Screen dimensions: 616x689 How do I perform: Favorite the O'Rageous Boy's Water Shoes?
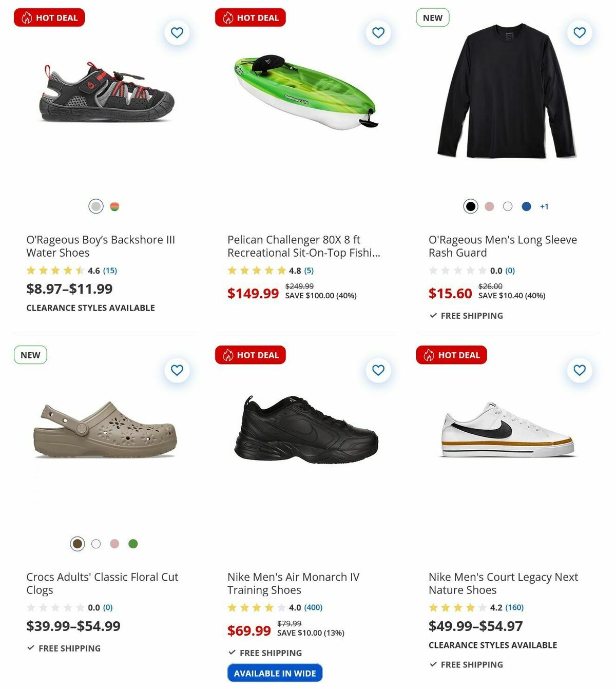pos(177,32)
